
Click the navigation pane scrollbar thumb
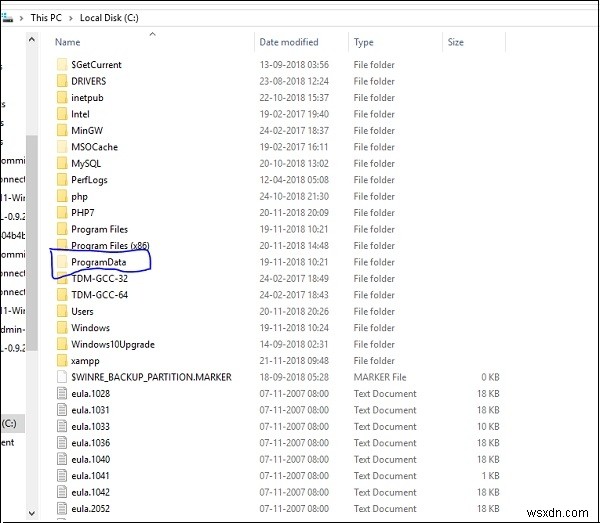coord(32,243)
